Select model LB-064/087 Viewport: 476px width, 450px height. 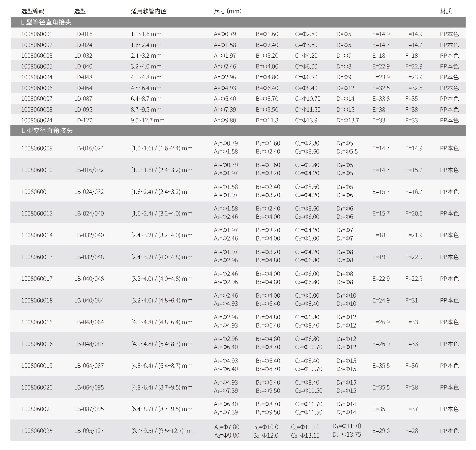pyautogui.click(x=89, y=366)
